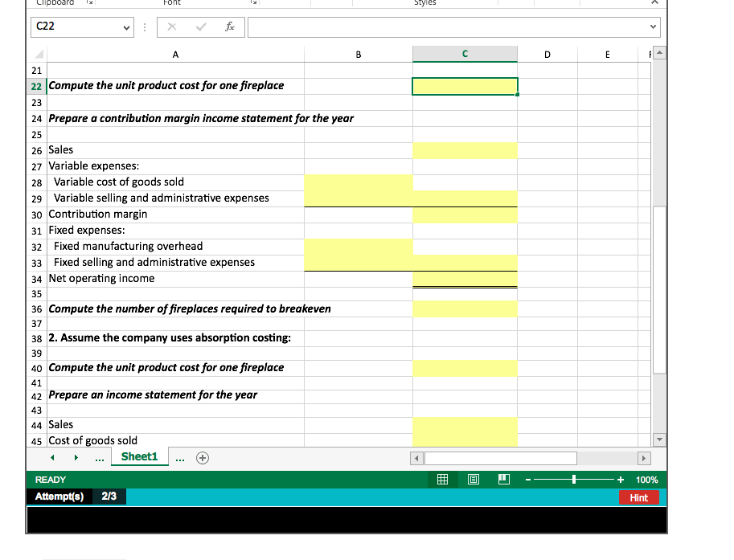Click the Hint button
This screenshot has width=734, height=560.
pos(639,497)
